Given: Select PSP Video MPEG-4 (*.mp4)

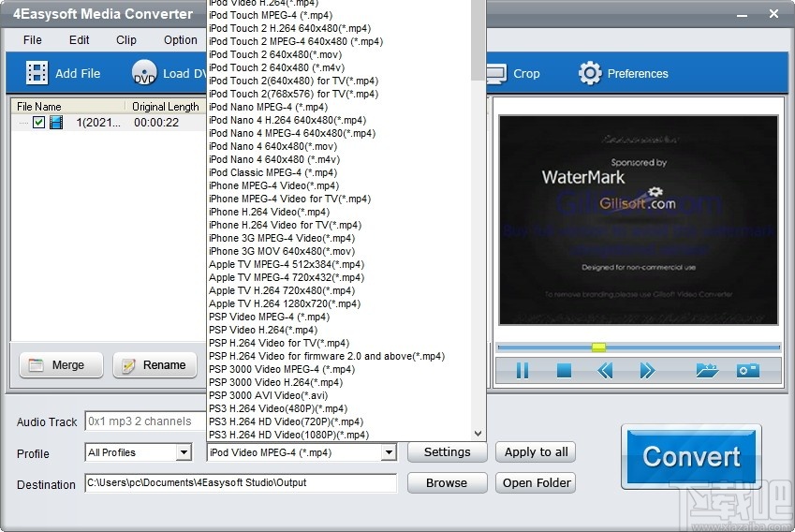Looking at the screenshot, I should pyautogui.click(x=270, y=317).
